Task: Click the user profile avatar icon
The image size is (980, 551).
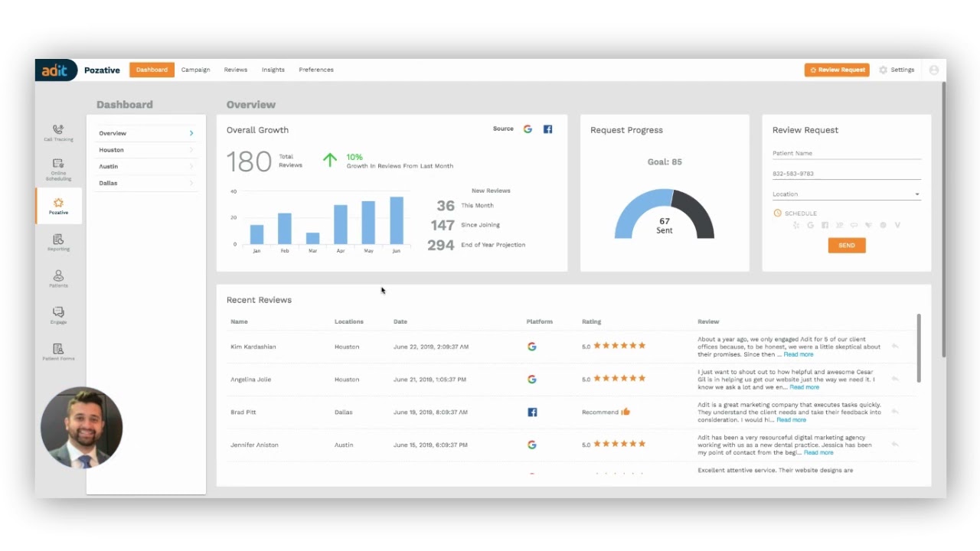Action: 933,70
